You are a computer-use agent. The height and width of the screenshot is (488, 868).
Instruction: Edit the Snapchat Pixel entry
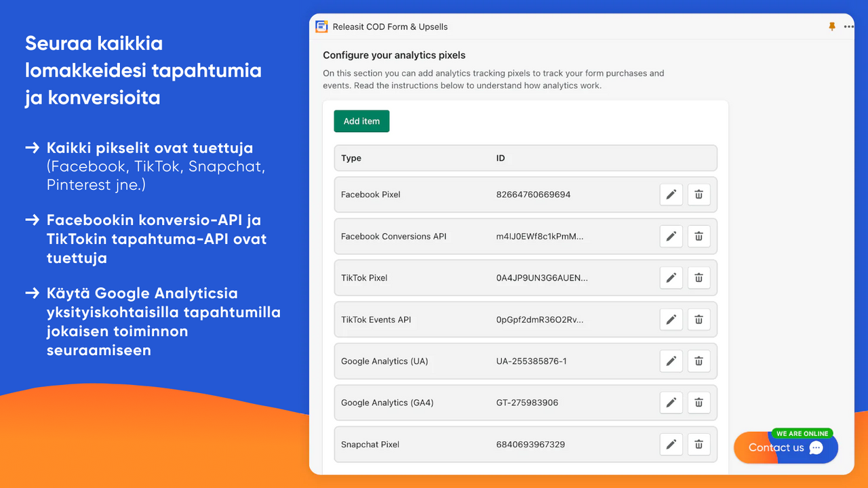point(671,445)
